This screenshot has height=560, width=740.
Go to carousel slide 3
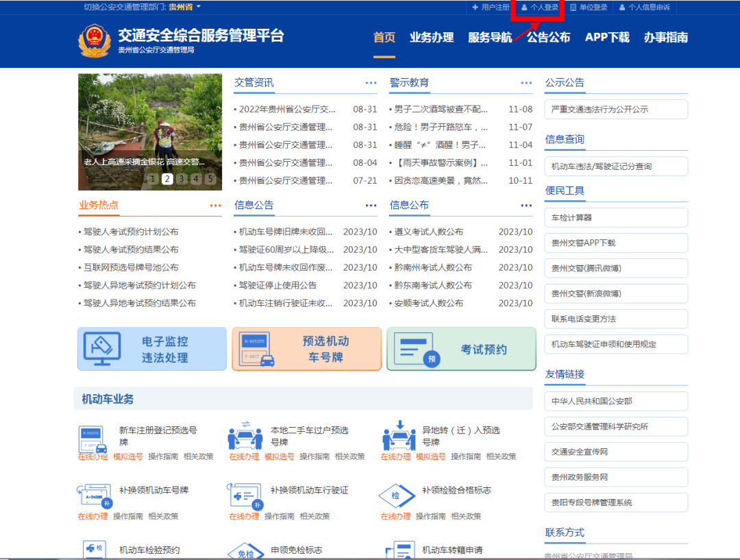click(x=182, y=179)
